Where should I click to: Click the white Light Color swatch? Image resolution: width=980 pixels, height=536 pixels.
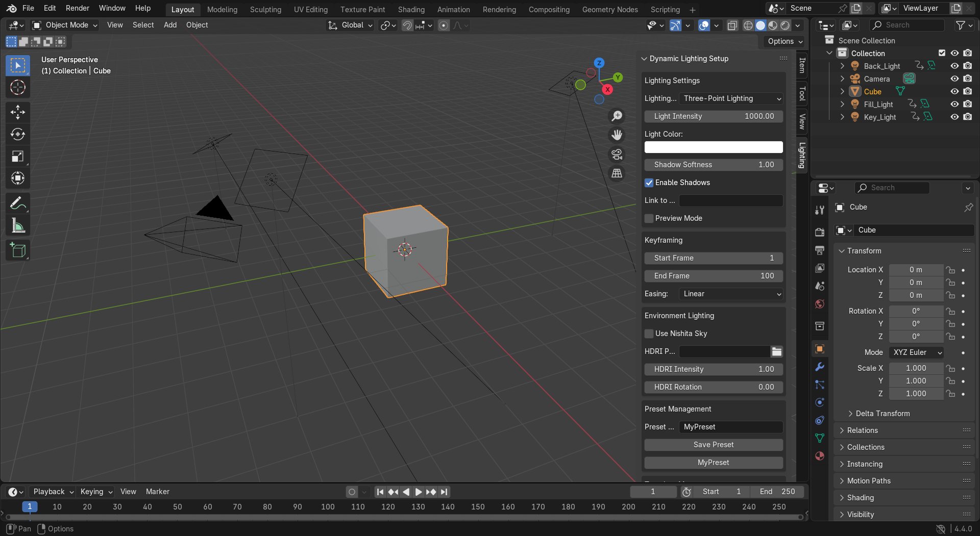(x=714, y=147)
